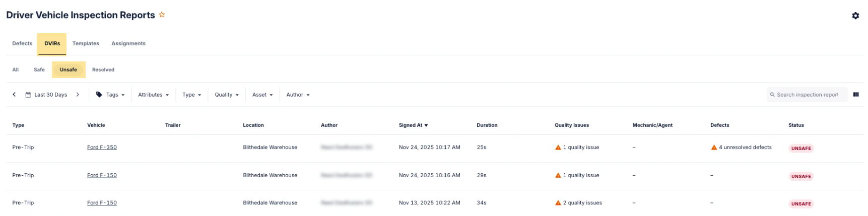868x216 pixels.
Task: Select the Resolved status filter
Action: [103, 70]
